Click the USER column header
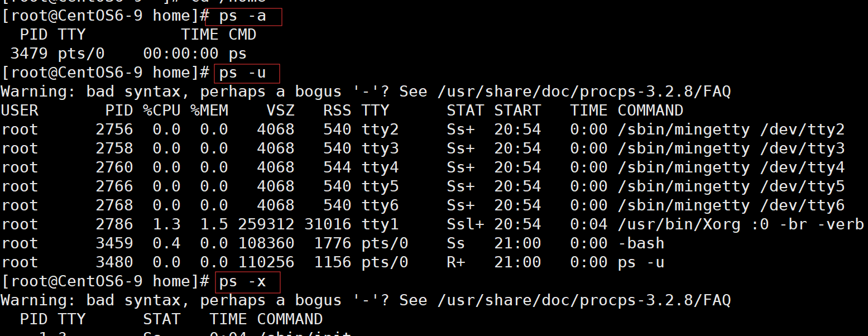Screen dimensions: 868x336 [x=20, y=111]
